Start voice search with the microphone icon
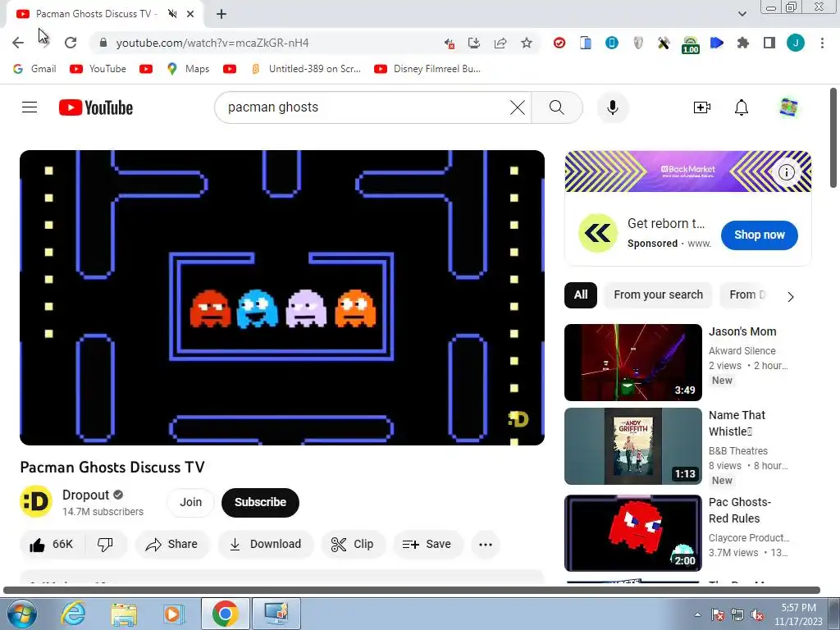 612,107
